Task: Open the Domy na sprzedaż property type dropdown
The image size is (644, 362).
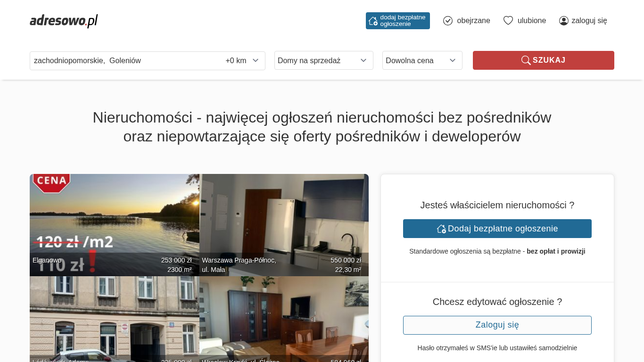Action: click(x=323, y=60)
